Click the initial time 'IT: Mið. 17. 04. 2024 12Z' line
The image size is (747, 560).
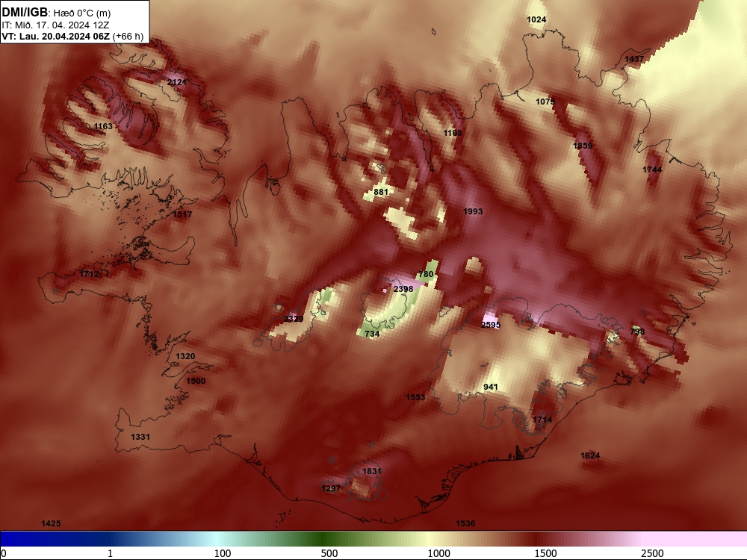(x=55, y=25)
